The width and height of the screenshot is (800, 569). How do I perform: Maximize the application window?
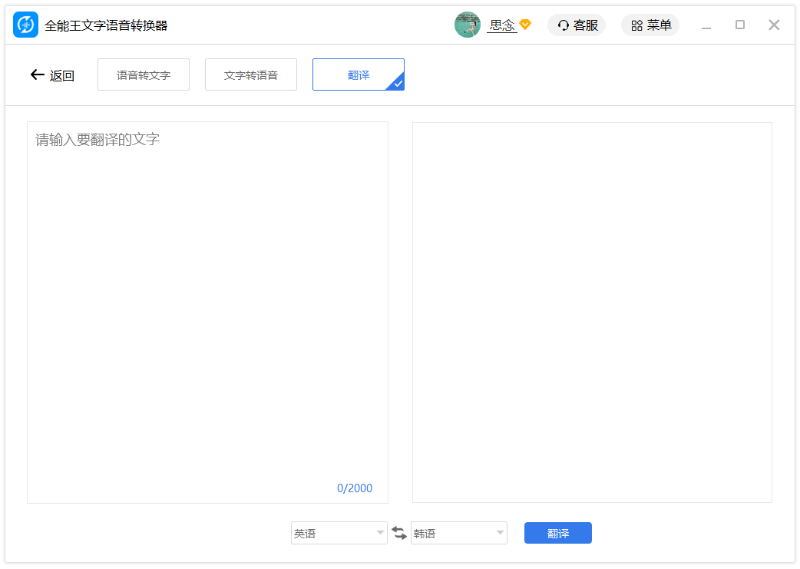740,24
